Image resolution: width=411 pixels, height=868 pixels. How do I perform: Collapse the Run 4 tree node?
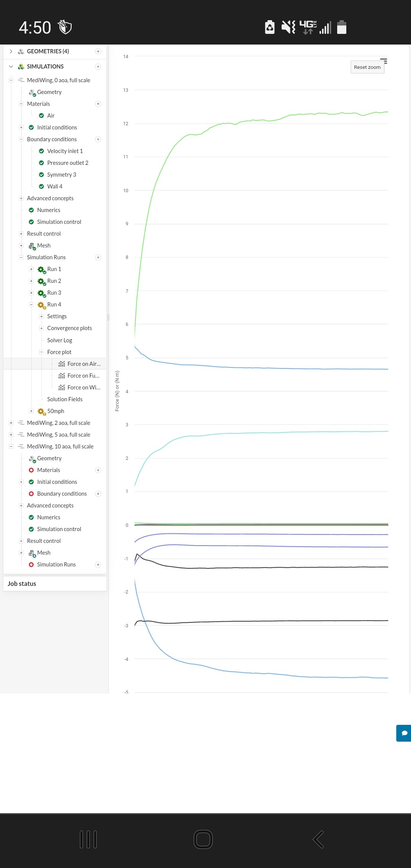[32, 305]
